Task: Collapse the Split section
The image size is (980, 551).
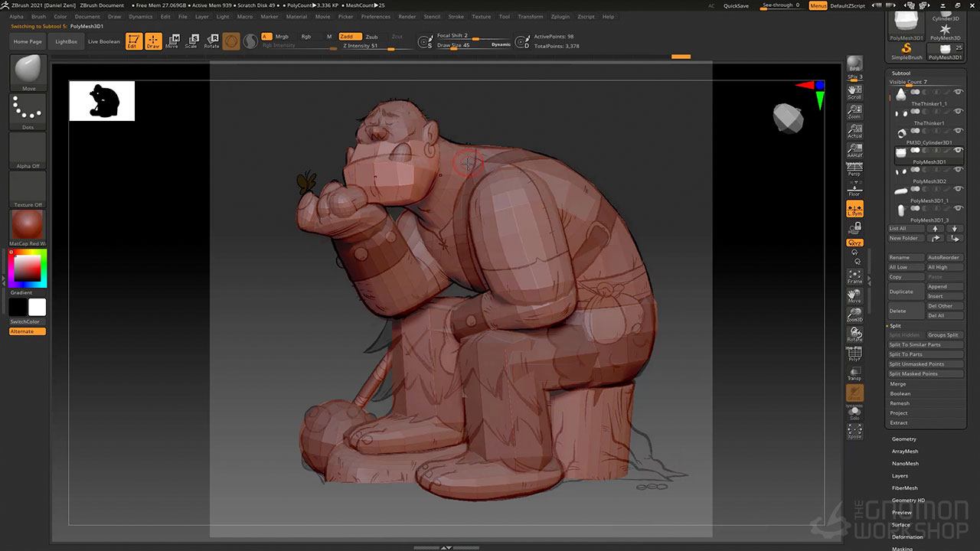Action: [895, 326]
